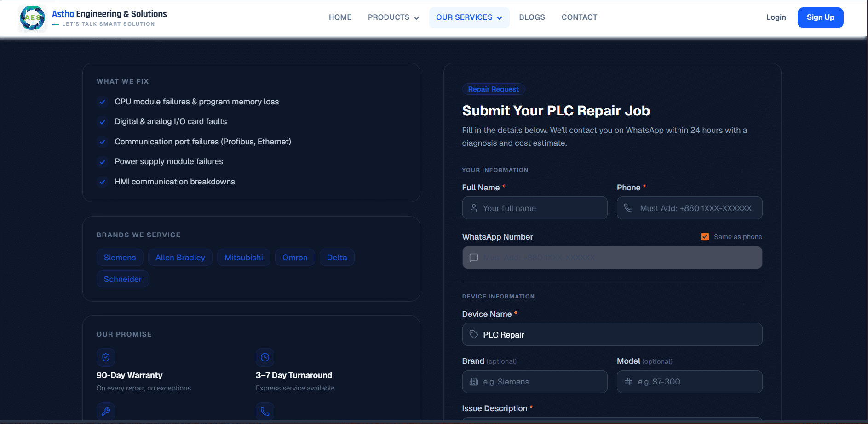
Task: Expand the Our Services dropdown menu
Action: [x=469, y=17]
